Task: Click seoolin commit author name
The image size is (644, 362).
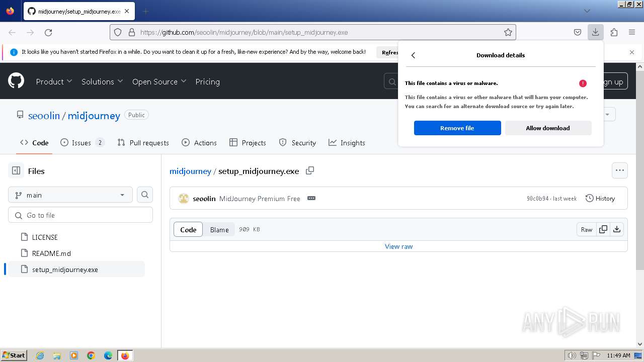Action: (204, 199)
